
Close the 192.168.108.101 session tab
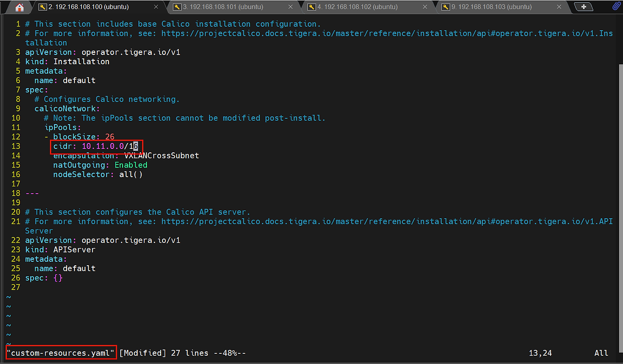click(291, 7)
